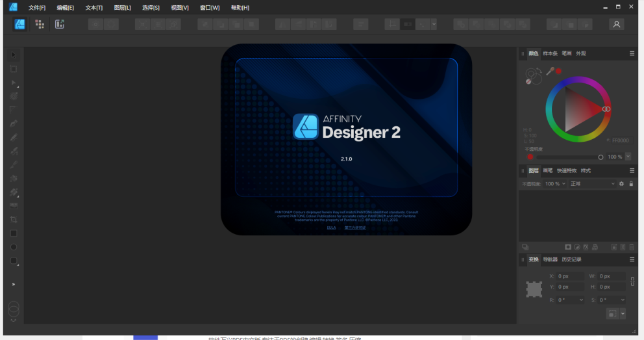Open the 帮助[H] menu
This screenshot has height=340, width=644.
point(240,8)
